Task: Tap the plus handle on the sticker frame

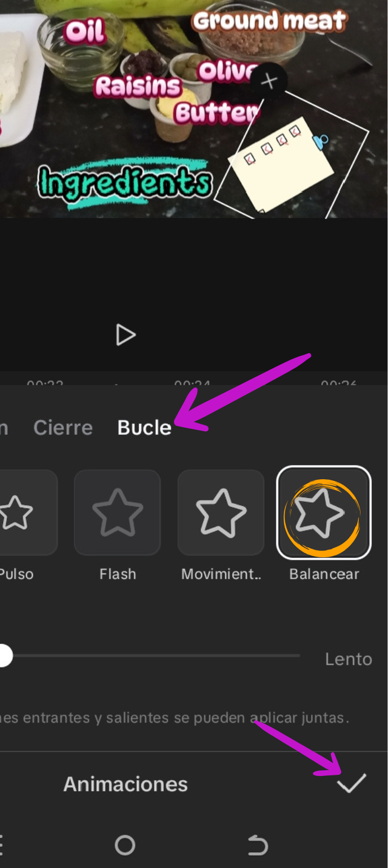Action: [269, 81]
